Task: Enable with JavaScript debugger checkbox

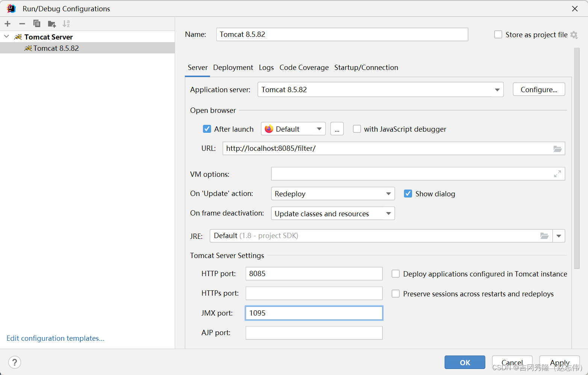Action: click(x=357, y=129)
